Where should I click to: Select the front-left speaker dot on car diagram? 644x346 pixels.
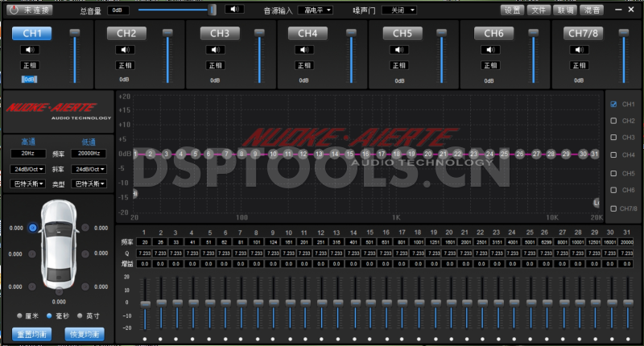pos(32,228)
